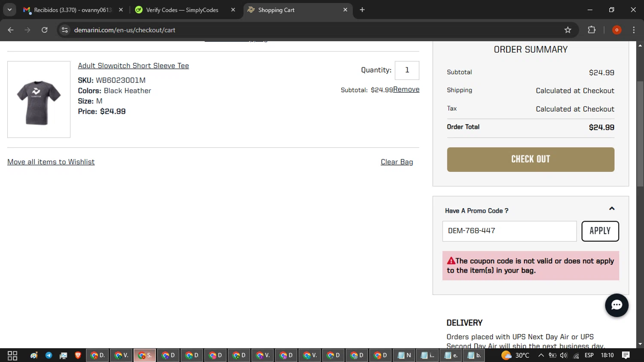The height and width of the screenshot is (362, 644).
Task: Click the Order Total amount $24.99
Action: pyautogui.click(x=601, y=128)
